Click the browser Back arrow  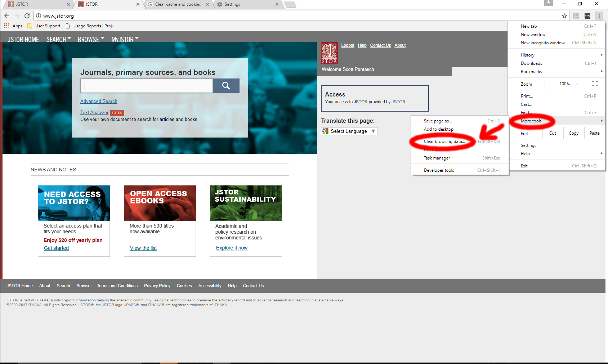(x=7, y=16)
